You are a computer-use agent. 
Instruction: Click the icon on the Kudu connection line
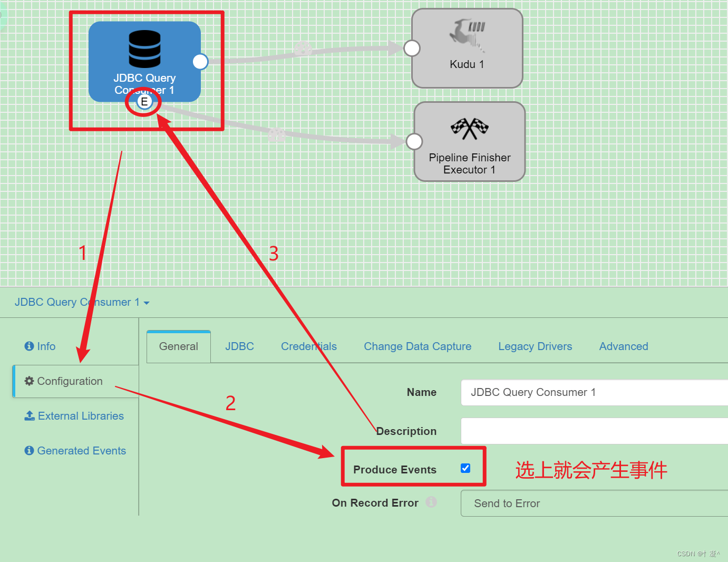[x=303, y=49]
